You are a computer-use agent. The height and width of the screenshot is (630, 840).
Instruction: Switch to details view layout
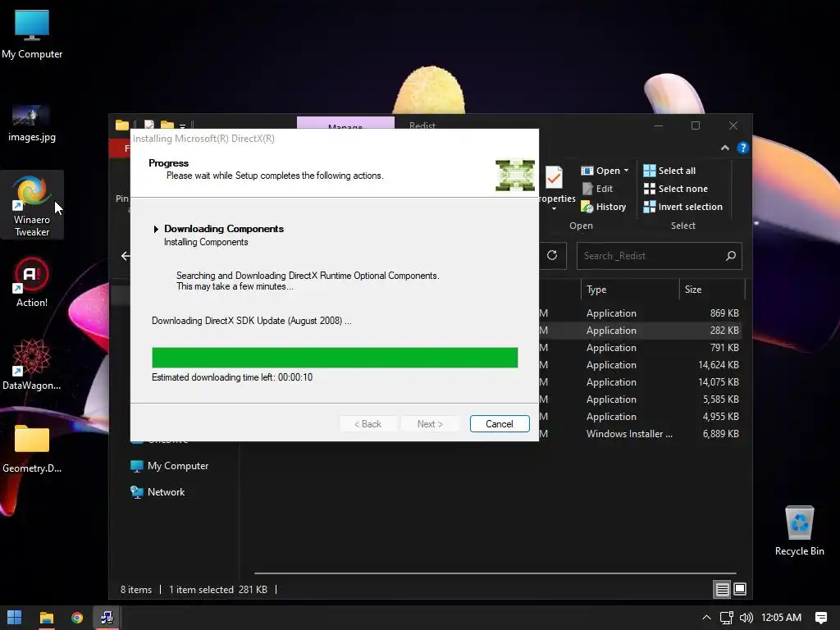pyautogui.click(x=722, y=589)
